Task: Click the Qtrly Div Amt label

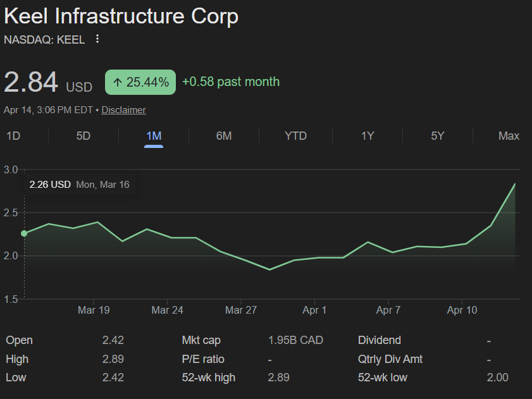Action: pos(390,359)
